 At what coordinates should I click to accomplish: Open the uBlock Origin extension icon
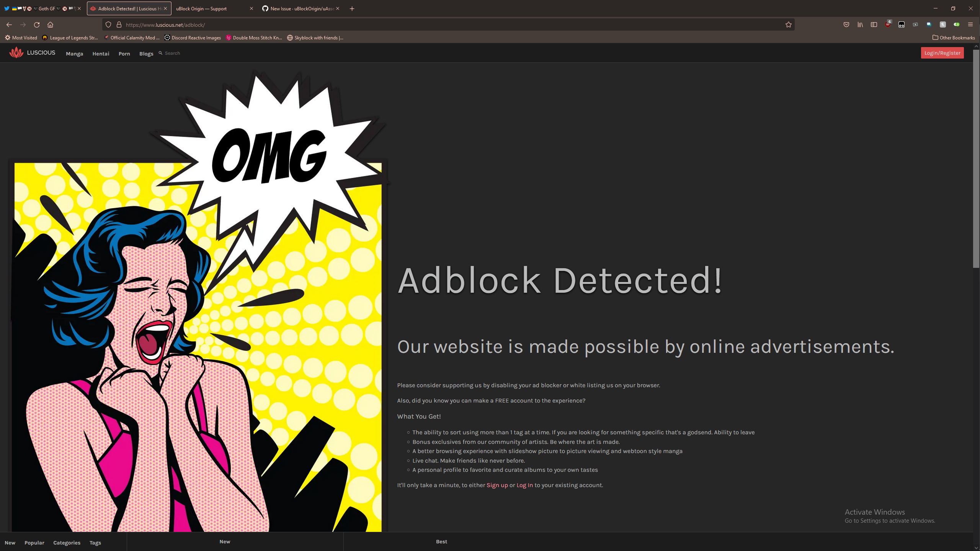tap(888, 24)
